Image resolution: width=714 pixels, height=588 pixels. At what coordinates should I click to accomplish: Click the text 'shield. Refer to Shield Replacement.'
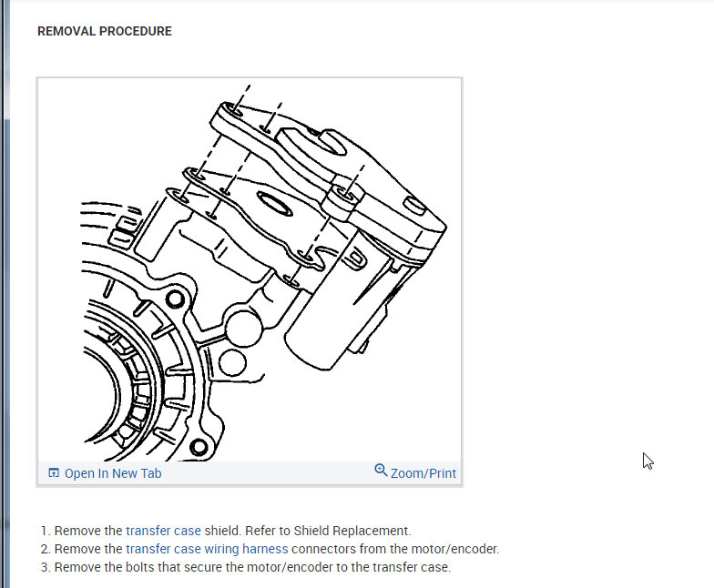click(x=308, y=531)
